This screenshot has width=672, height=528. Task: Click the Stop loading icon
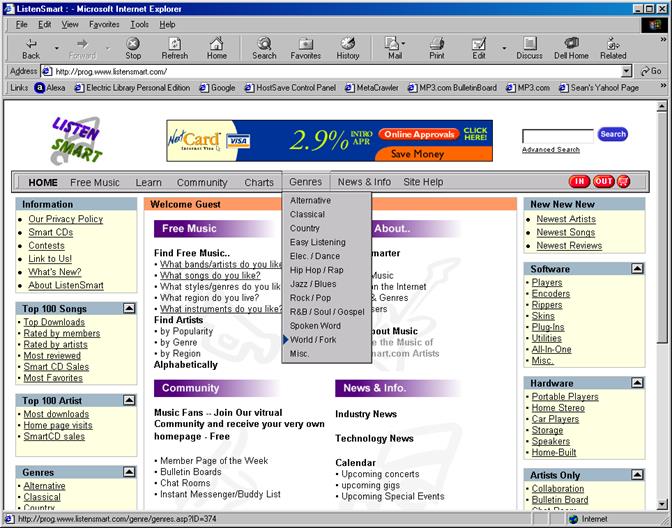click(133, 47)
